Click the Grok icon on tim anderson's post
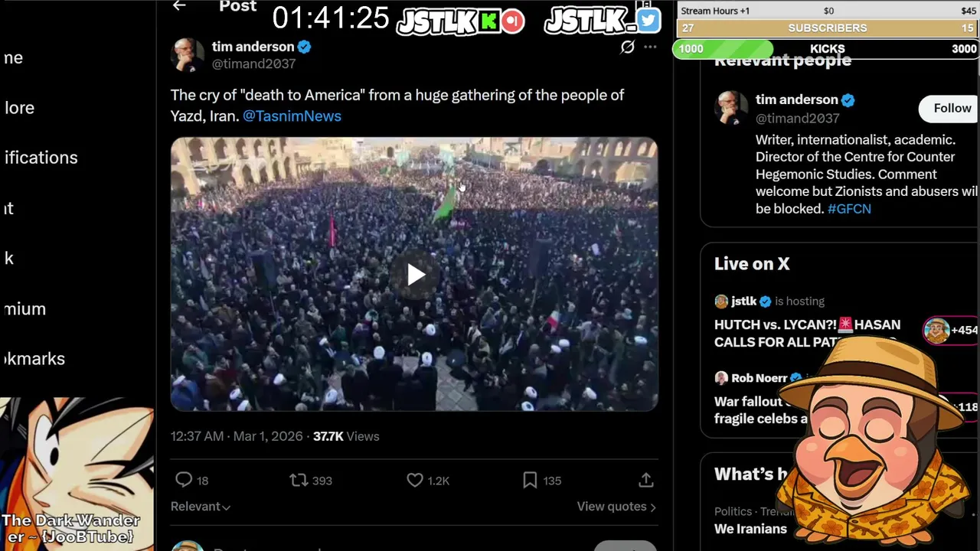Screen dimensions: 980x551 coord(627,47)
